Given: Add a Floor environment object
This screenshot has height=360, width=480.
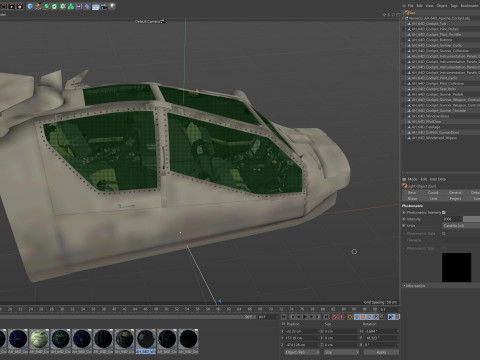Looking at the screenshot, I should click(x=95, y=6).
